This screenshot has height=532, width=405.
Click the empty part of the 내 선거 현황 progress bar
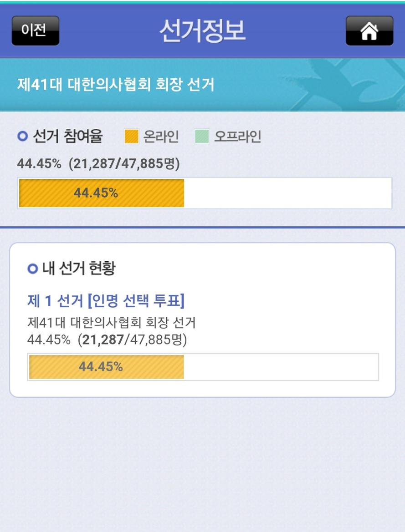click(x=280, y=367)
